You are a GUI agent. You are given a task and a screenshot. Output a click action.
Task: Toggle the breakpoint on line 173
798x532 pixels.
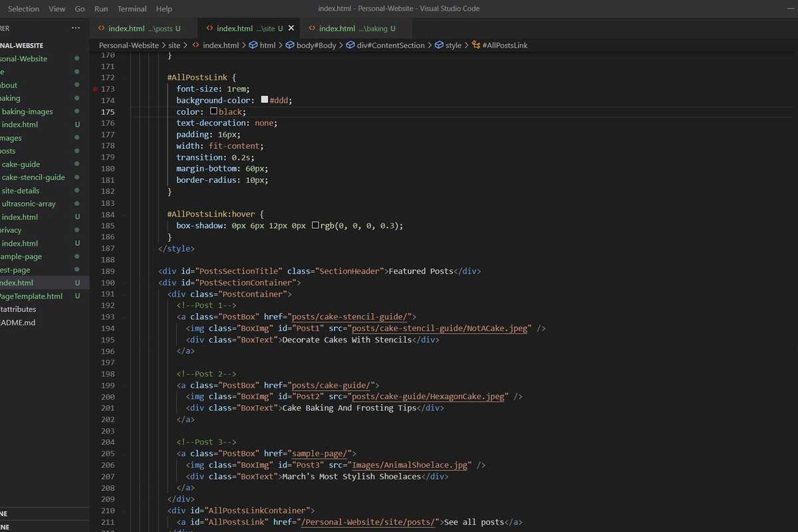pyautogui.click(x=95, y=88)
